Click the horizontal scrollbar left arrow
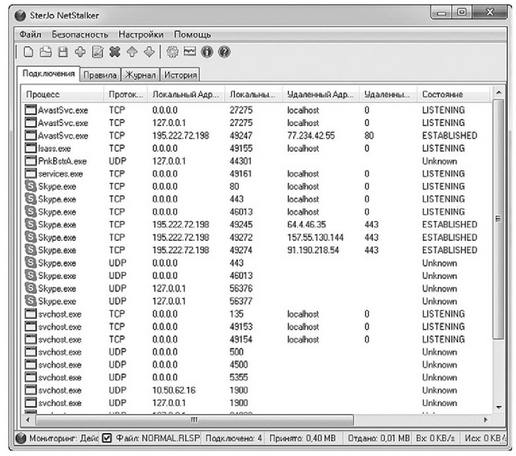Viewport: 516px width, 456px height. pos(28,420)
